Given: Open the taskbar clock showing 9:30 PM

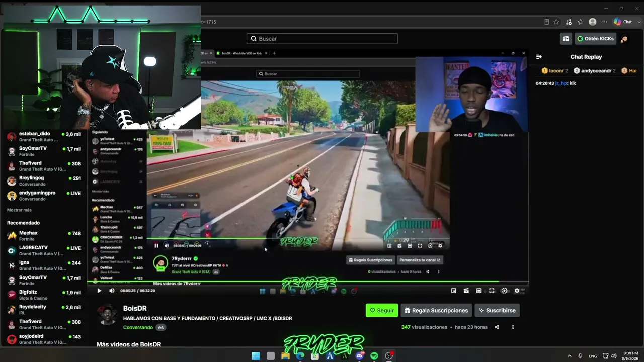Looking at the screenshot, I should tap(630, 356).
